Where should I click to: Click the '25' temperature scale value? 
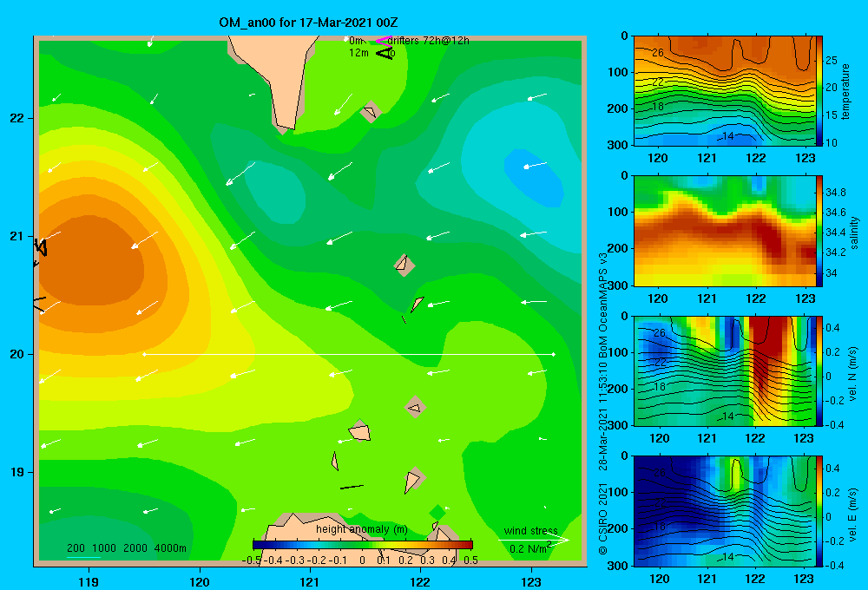(x=832, y=61)
